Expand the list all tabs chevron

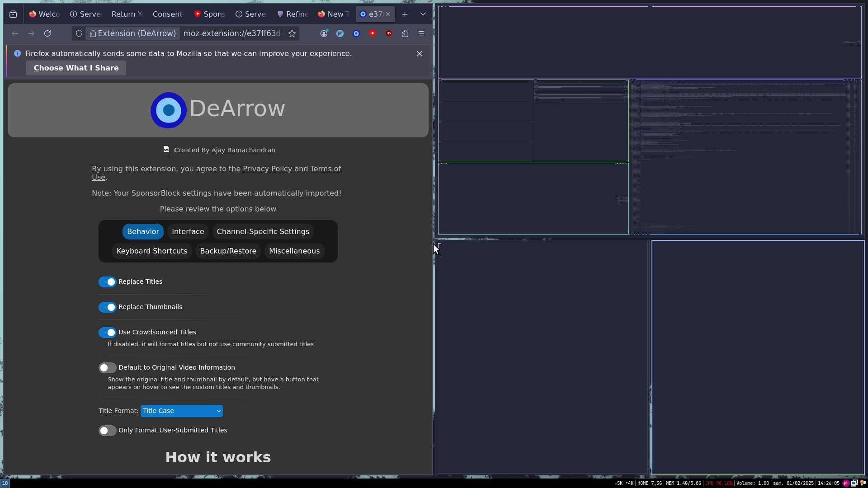(423, 14)
